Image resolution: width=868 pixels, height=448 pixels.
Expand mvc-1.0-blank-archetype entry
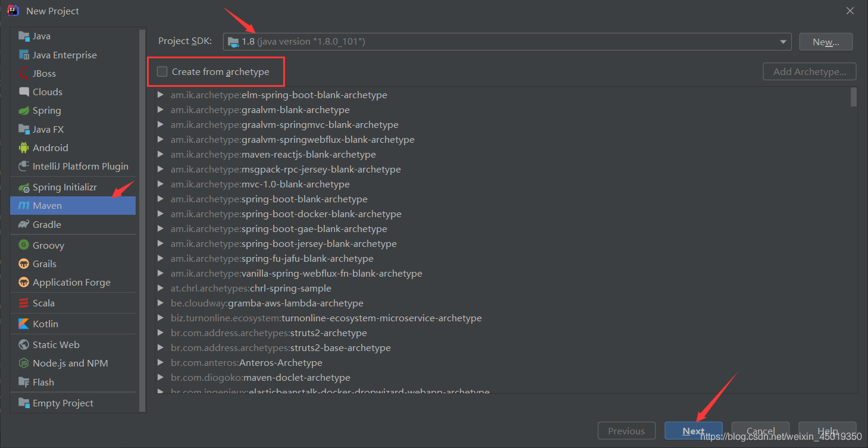click(161, 184)
